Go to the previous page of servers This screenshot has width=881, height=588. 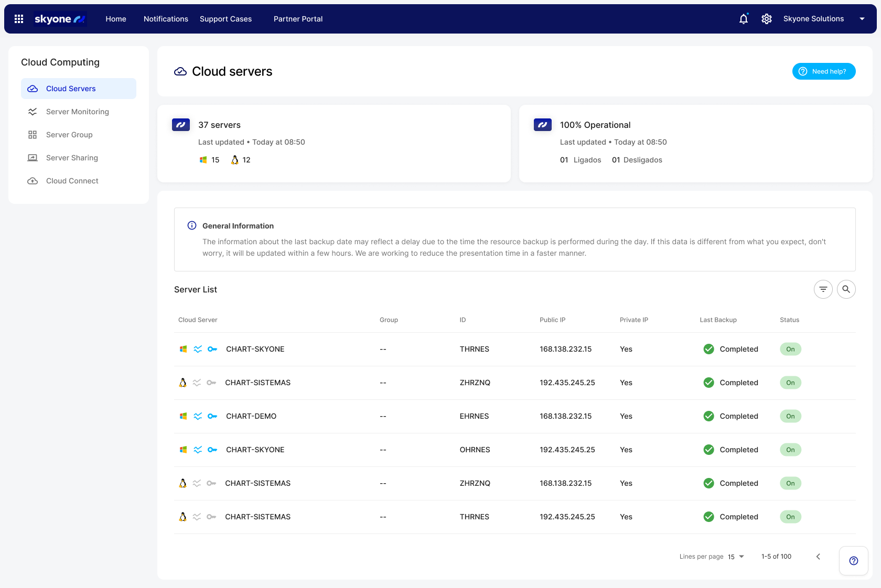[818, 557]
